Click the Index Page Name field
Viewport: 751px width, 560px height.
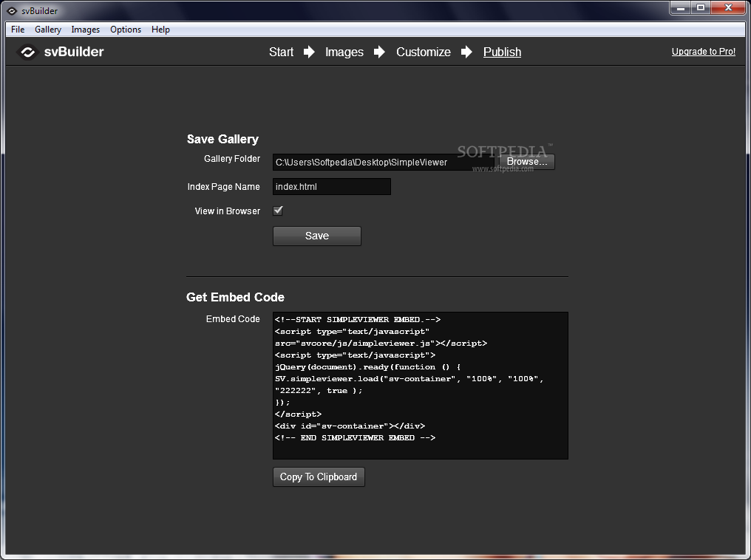coord(331,187)
